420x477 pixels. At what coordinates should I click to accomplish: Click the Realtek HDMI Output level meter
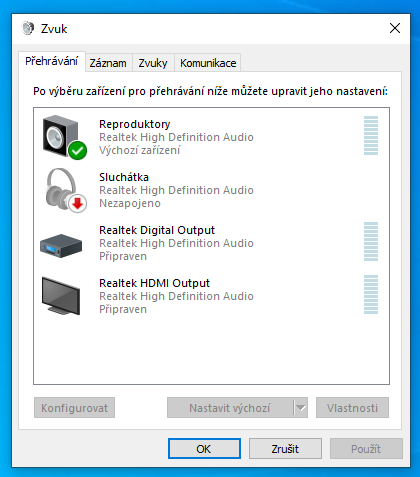click(371, 294)
